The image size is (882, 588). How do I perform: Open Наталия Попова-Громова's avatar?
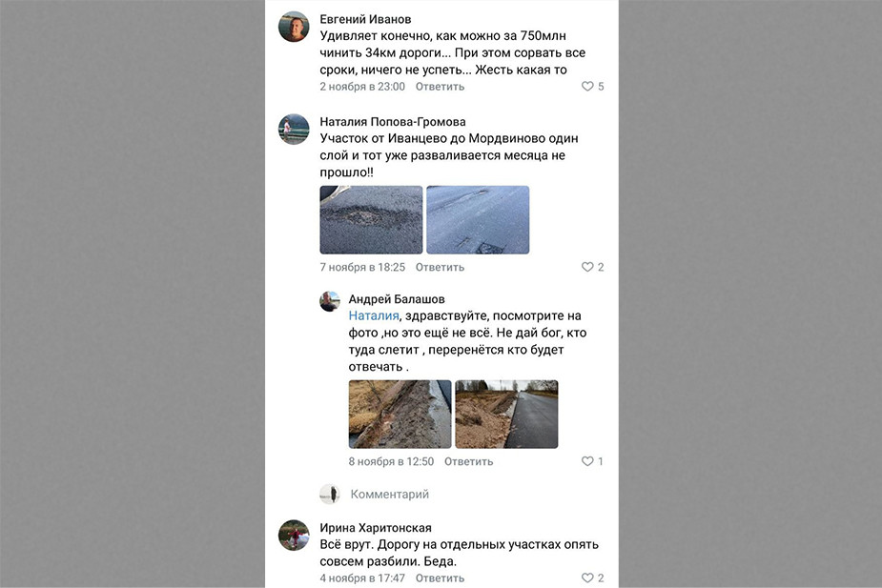point(294,129)
